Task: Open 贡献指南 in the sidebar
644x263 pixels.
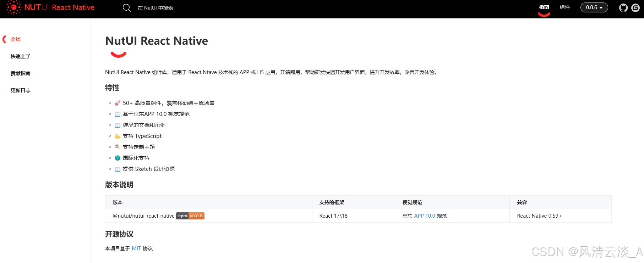Action: pyautogui.click(x=21, y=73)
